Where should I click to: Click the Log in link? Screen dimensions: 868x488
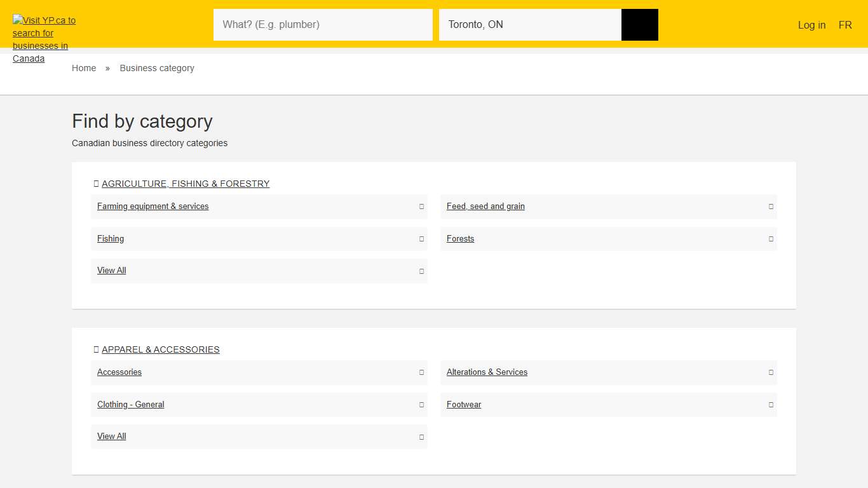(x=811, y=25)
